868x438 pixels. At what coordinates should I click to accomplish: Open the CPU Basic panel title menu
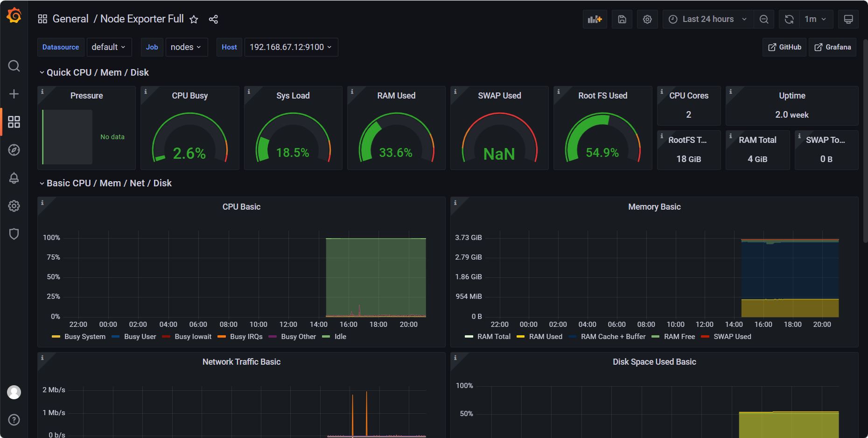coord(241,207)
